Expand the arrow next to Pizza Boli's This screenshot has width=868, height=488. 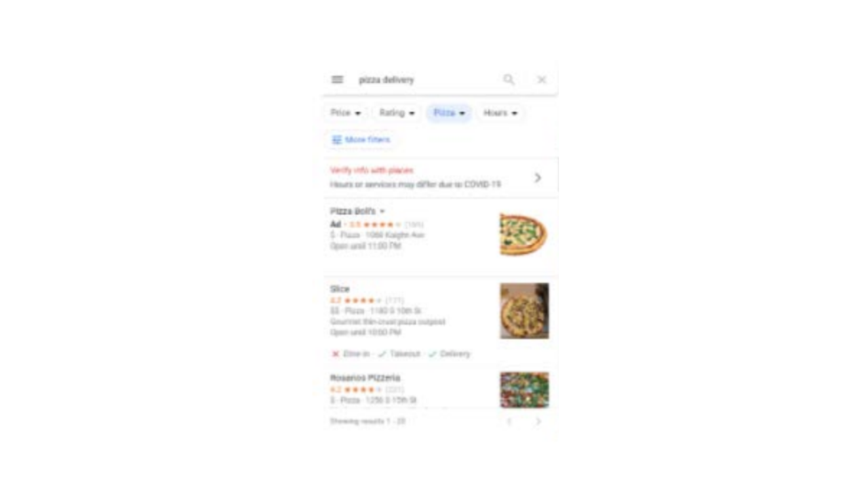(382, 211)
